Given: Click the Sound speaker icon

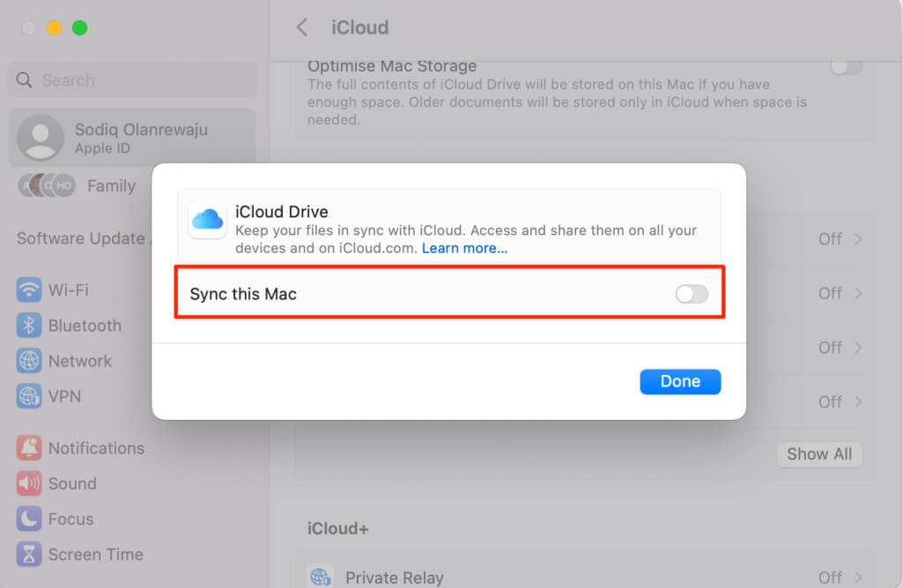Looking at the screenshot, I should pos(29,484).
